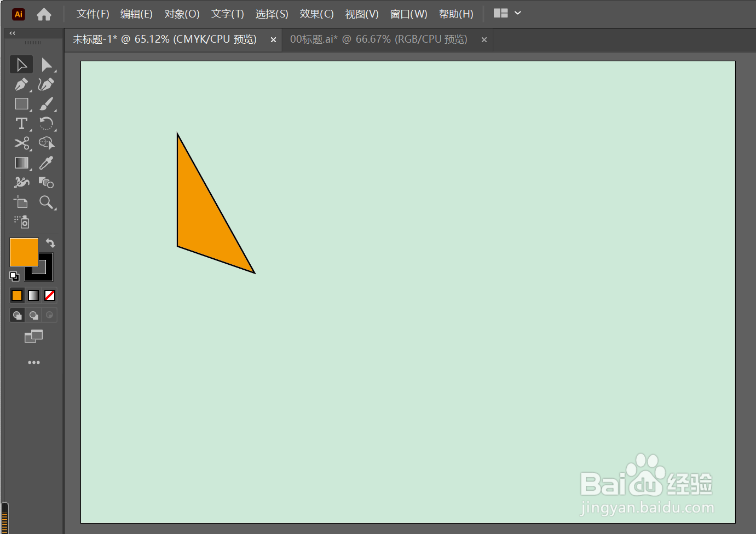Screen dimensions: 756x534
Task: Select the Rotate tool
Action: 47,124
